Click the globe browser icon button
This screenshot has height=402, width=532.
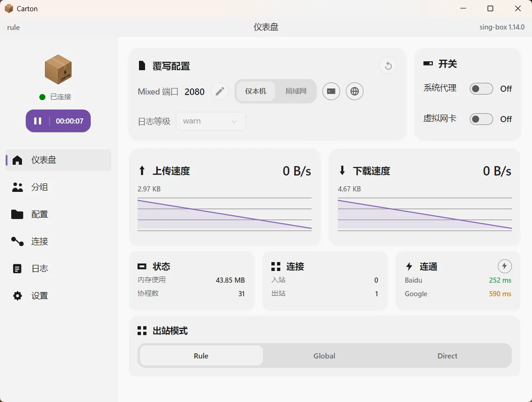(x=355, y=91)
